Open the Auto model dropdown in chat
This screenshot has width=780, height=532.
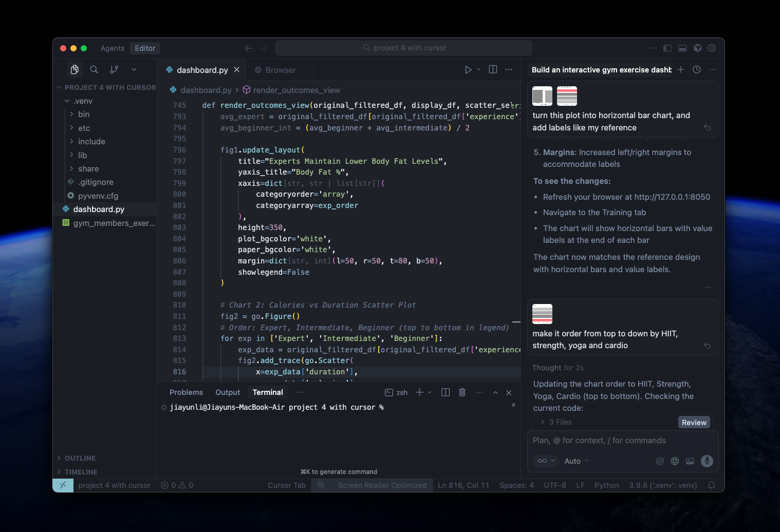coord(576,461)
